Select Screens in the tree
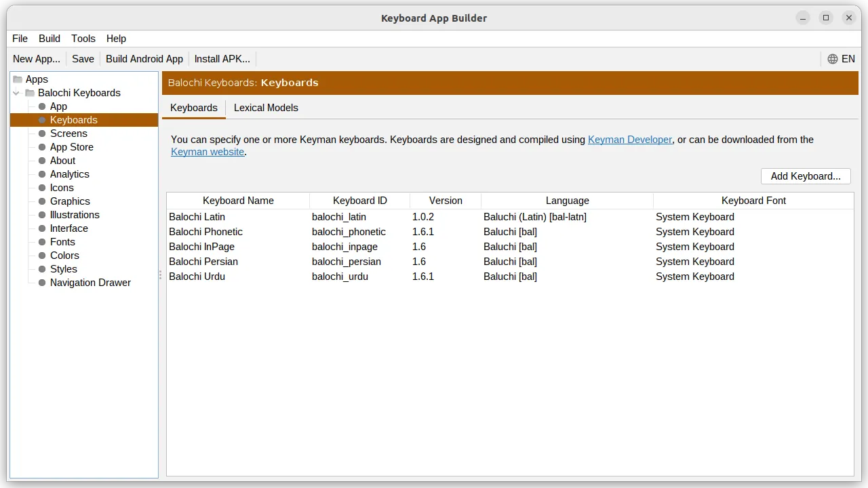Image resolution: width=868 pixels, height=488 pixels. click(x=68, y=134)
